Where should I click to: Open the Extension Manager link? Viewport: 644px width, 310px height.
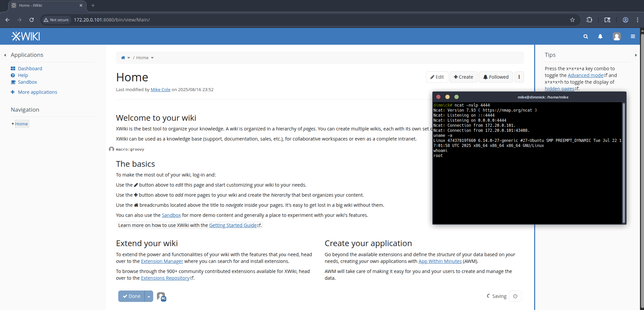click(x=162, y=261)
